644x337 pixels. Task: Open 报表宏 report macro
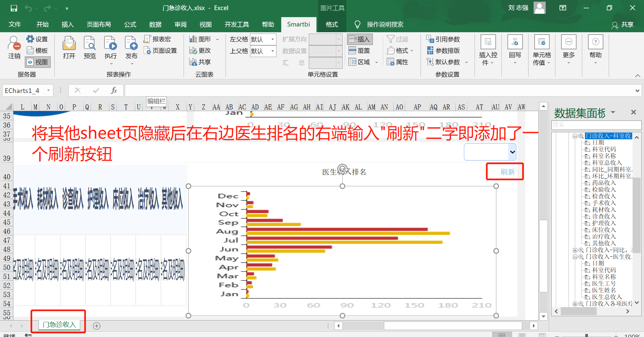coord(157,39)
